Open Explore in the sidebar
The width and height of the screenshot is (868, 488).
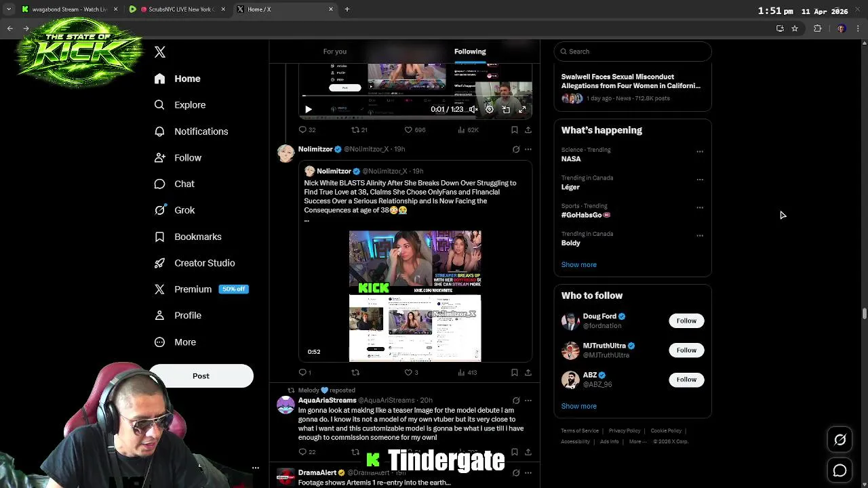(x=180, y=105)
